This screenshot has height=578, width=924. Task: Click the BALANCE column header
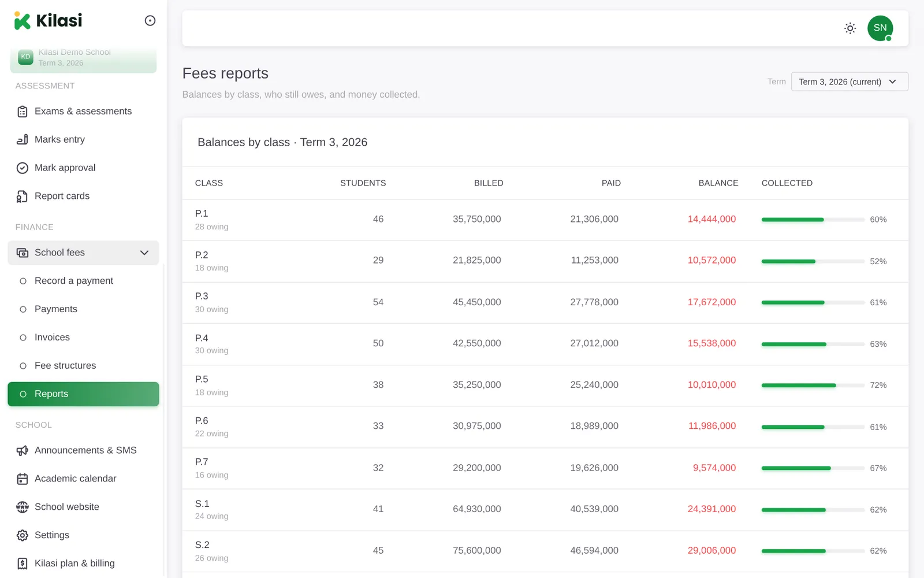click(718, 183)
